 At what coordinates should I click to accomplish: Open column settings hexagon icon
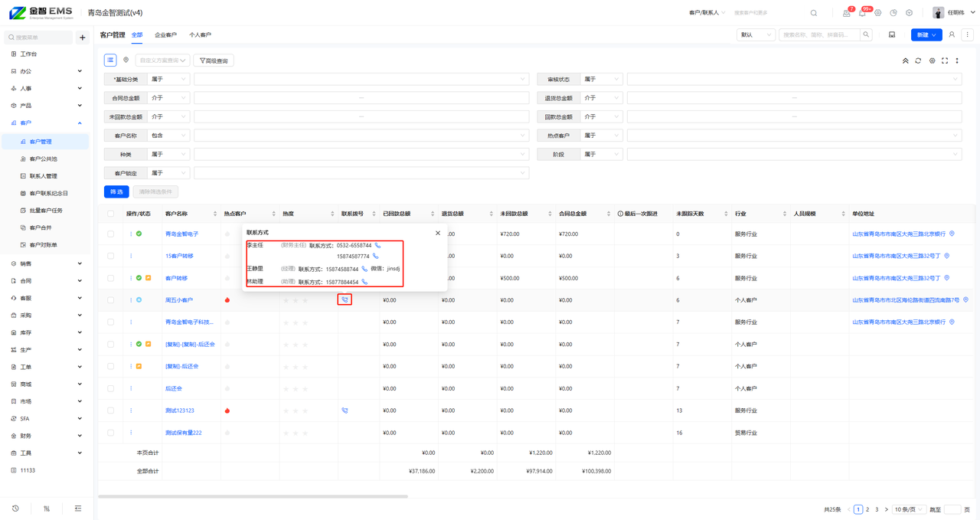[932, 61]
